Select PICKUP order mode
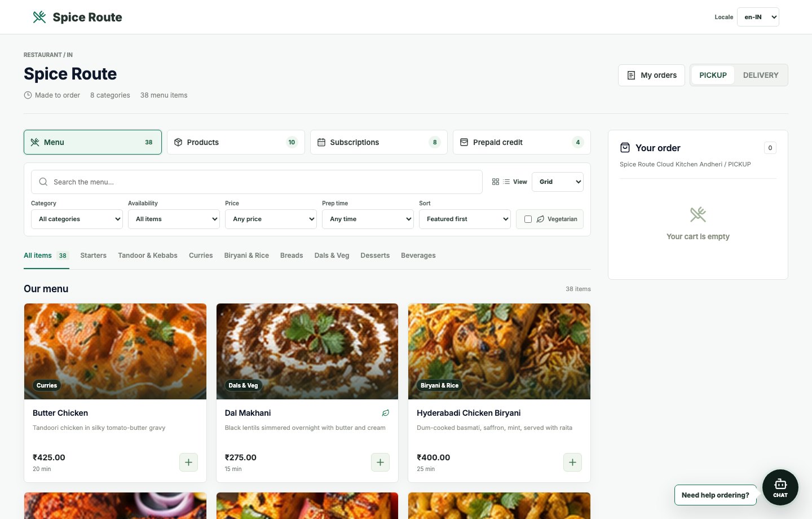This screenshot has height=519, width=812. [713, 75]
